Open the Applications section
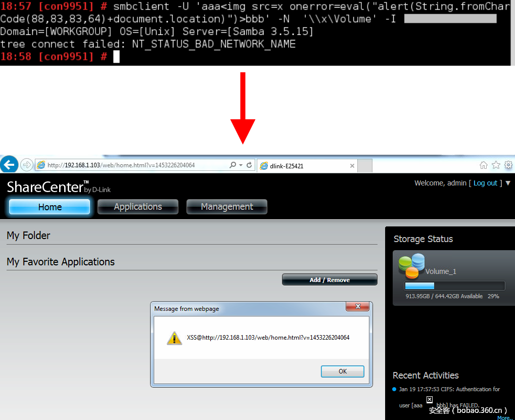Viewport: 515px width, 420px height. click(x=138, y=207)
